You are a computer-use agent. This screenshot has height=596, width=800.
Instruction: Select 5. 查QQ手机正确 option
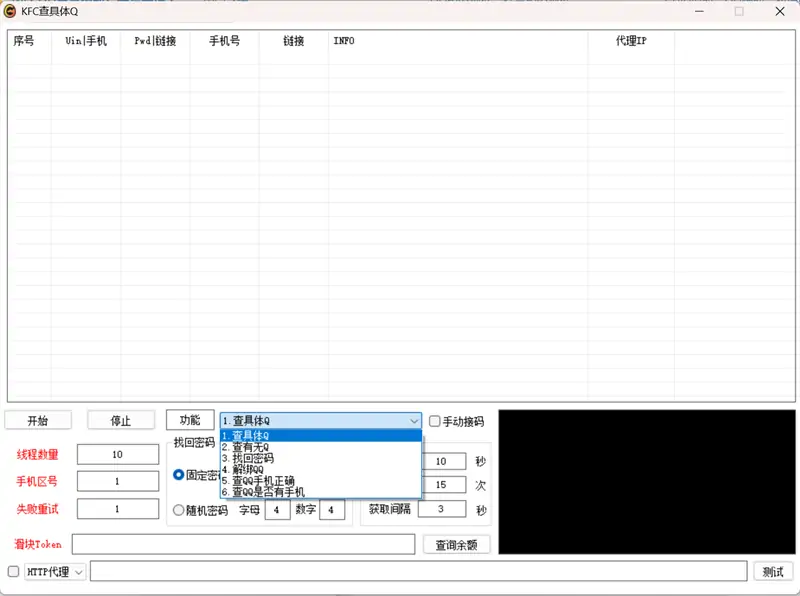coord(258,481)
